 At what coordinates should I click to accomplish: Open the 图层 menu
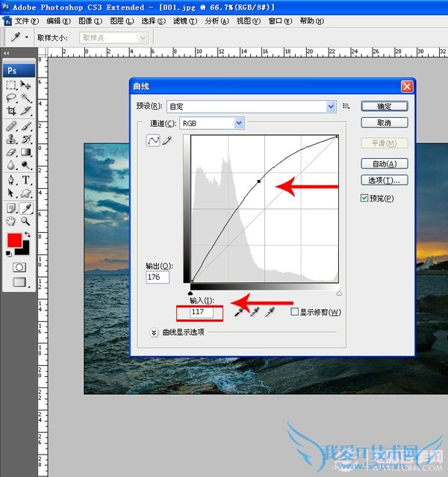pos(122,21)
